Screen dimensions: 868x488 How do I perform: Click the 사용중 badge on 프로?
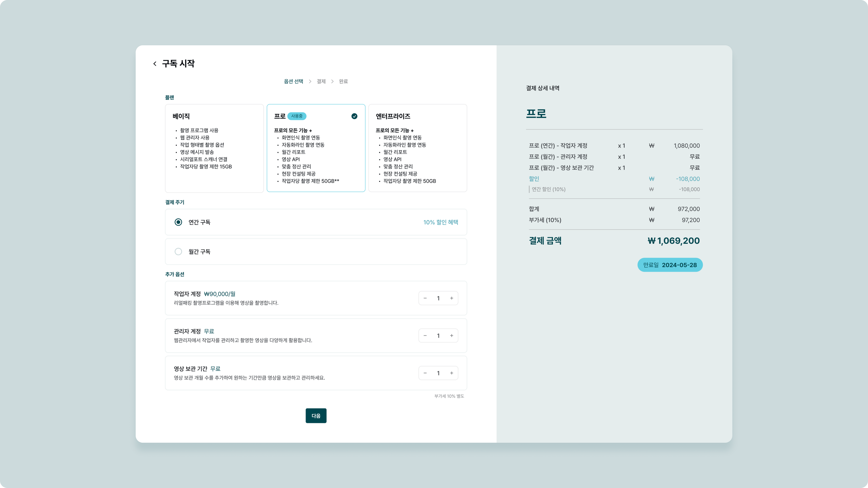297,116
